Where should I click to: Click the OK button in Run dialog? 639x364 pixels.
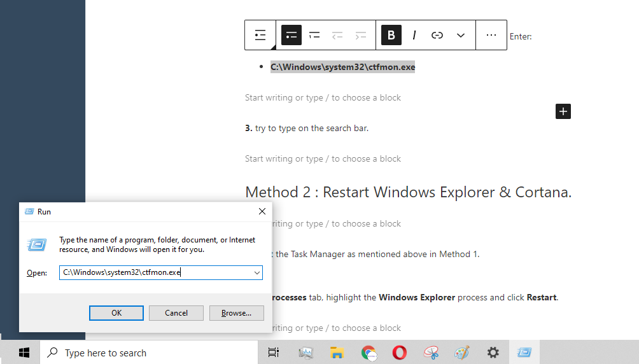click(116, 312)
